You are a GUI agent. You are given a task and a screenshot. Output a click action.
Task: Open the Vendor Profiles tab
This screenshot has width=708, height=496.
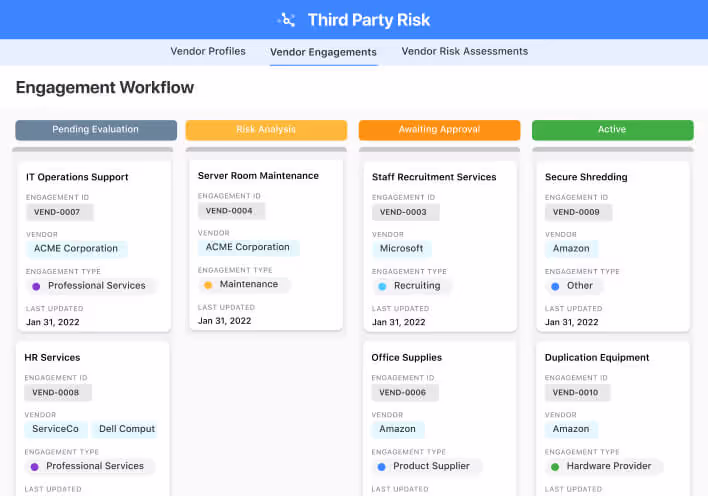208,52
